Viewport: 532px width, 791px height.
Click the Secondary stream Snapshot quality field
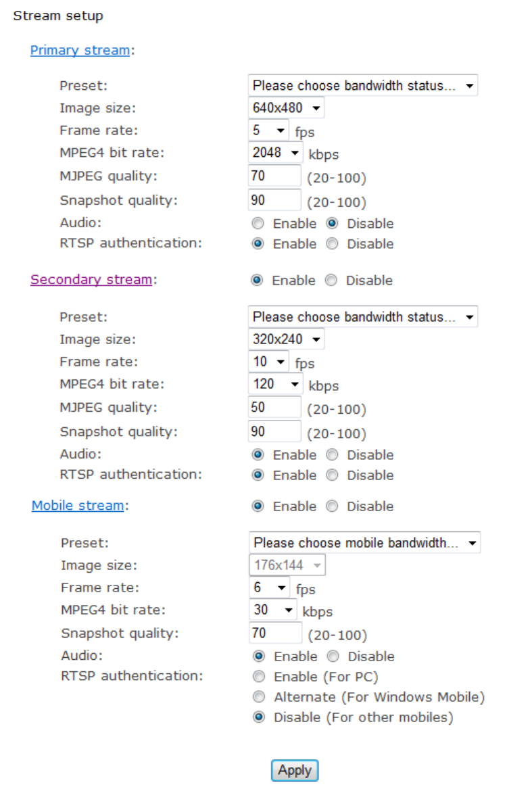[274, 431]
